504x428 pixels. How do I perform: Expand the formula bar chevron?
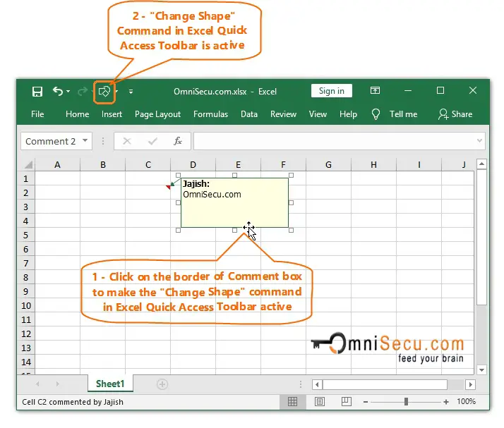[x=479, y=140]
